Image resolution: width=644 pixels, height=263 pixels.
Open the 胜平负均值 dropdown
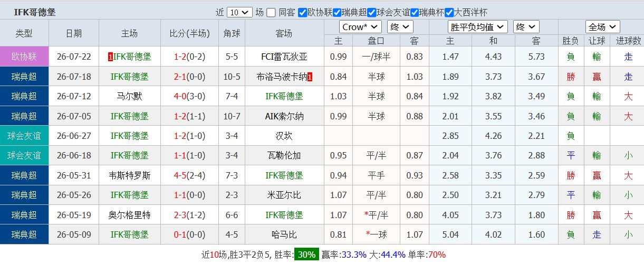point(478,27)
